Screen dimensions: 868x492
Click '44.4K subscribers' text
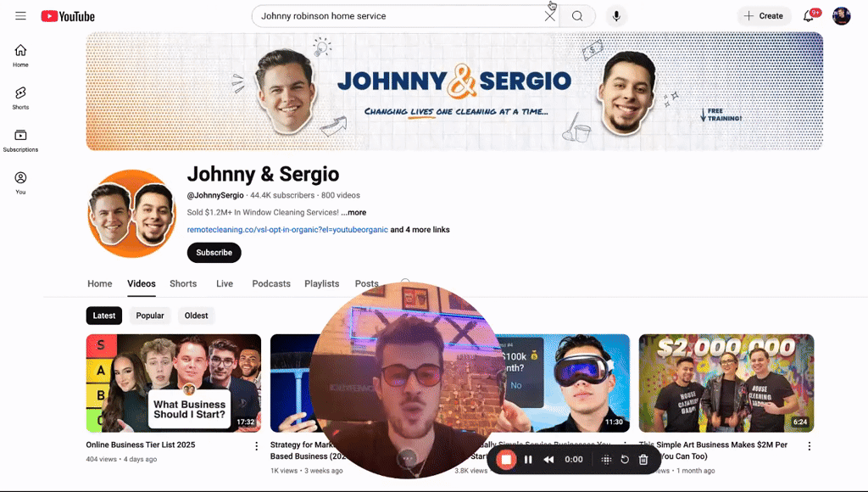[x=282, y=195]
